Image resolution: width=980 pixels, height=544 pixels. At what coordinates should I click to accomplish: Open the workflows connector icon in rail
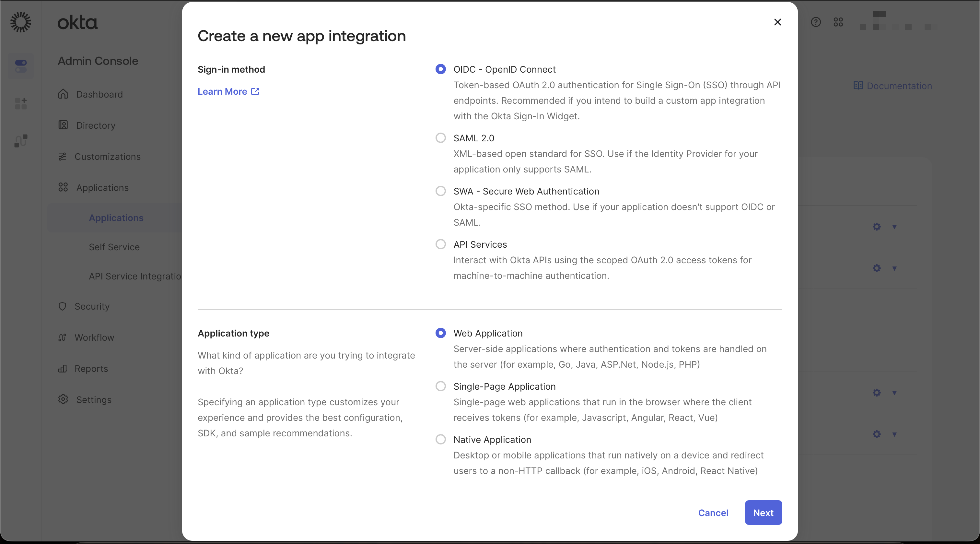point(20,140)
